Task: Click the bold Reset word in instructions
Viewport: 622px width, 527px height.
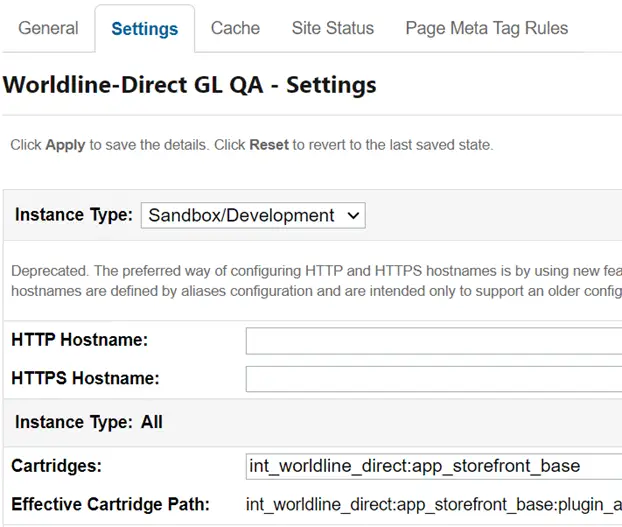Action: 269,145
